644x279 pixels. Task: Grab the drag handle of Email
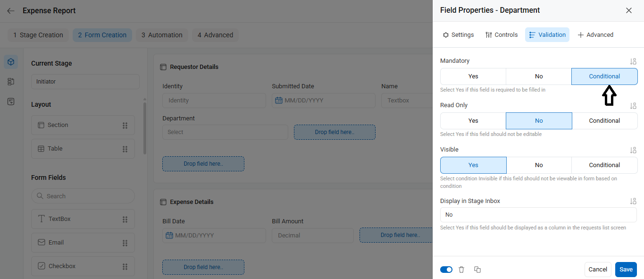[x=125, y=243]
